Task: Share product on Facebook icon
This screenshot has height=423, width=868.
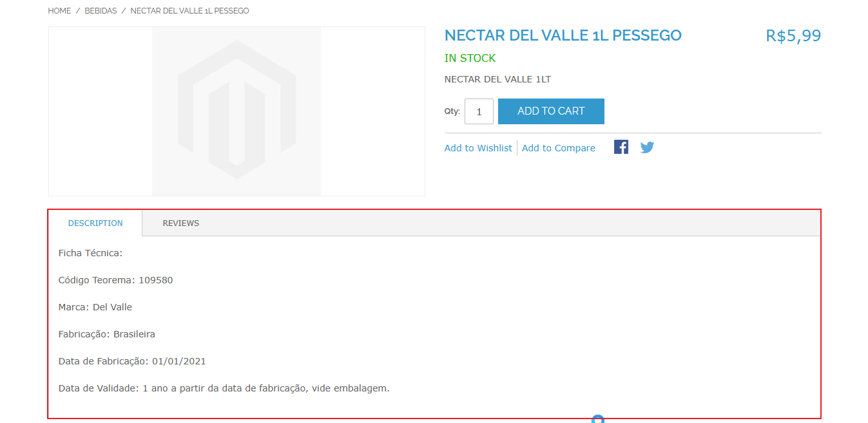Action: click(621, 147)
